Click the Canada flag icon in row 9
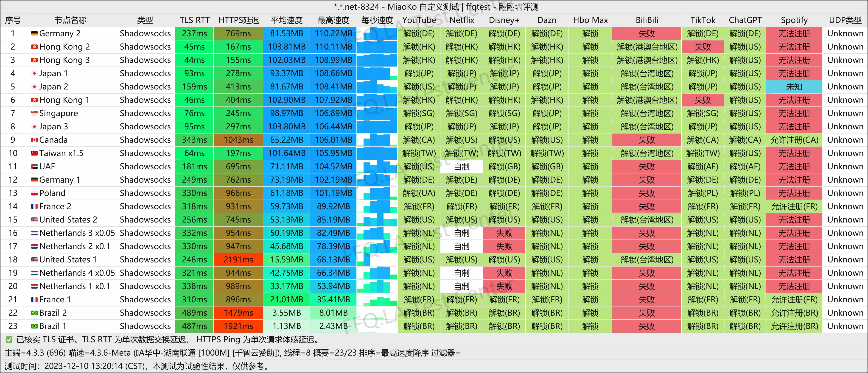This screenshot has width=868, height=373. pos(34,140)
